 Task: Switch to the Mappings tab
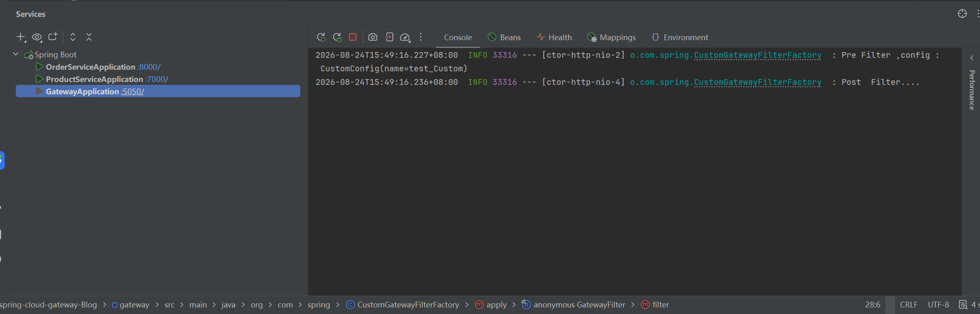click(612, 37)
